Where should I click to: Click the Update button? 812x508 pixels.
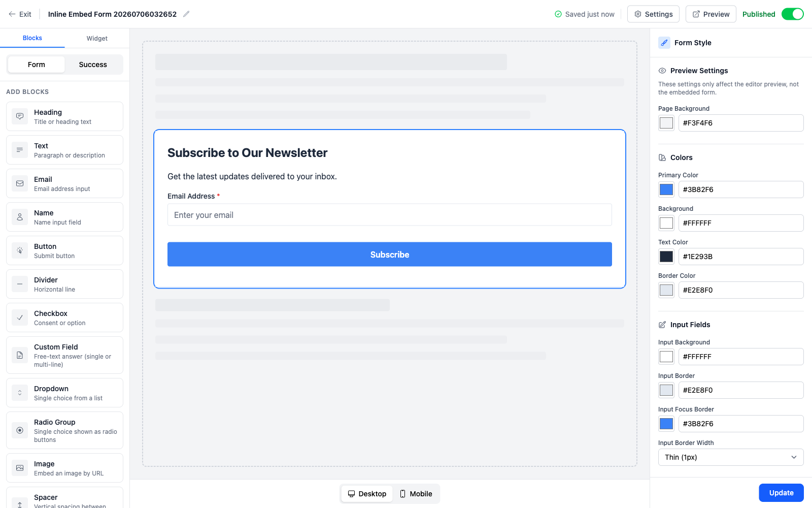[x=781, y=493]
